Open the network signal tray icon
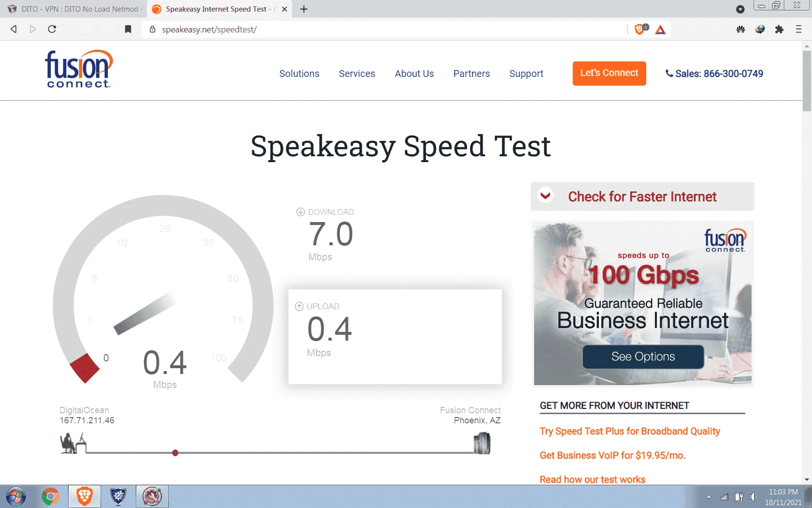This screenshot has width=812, height=508. [x=724, y=497]
